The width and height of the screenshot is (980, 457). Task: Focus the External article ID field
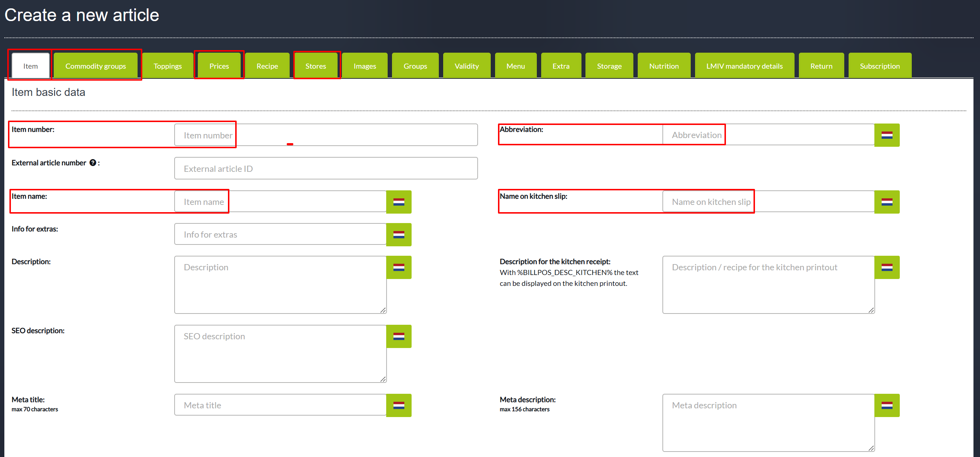coord(326,168)
